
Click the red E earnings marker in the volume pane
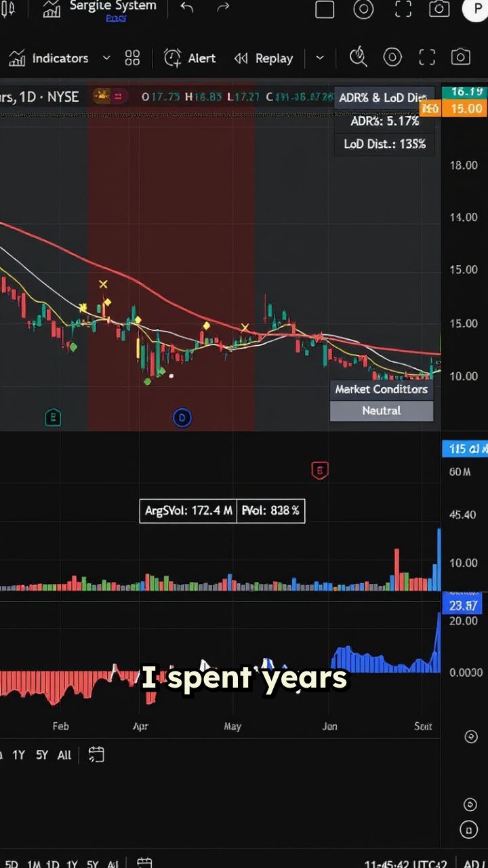point(319,470)
